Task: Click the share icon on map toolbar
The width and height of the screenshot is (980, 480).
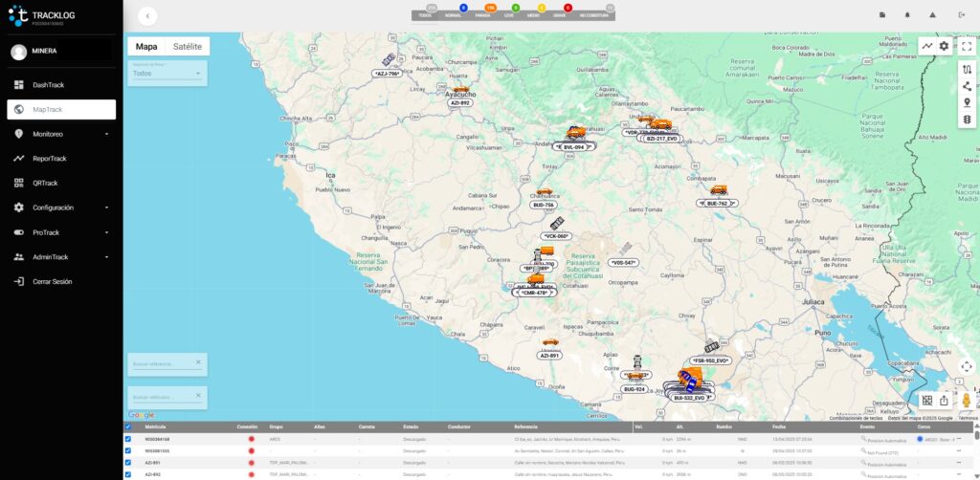Action: click(x=967, y=86)
